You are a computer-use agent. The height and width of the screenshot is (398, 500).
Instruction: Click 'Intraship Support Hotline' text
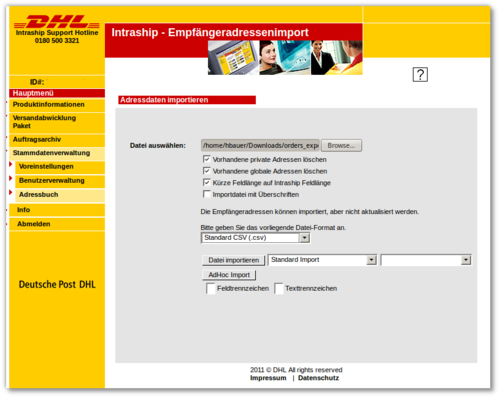[57, 33]
